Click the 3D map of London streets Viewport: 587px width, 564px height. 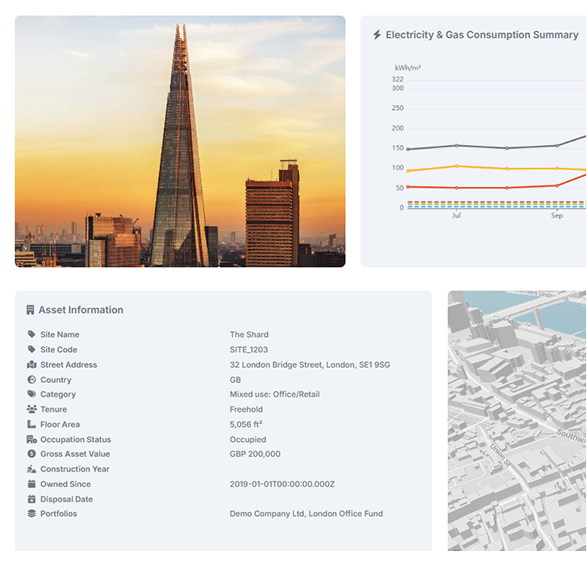(517, 421)
